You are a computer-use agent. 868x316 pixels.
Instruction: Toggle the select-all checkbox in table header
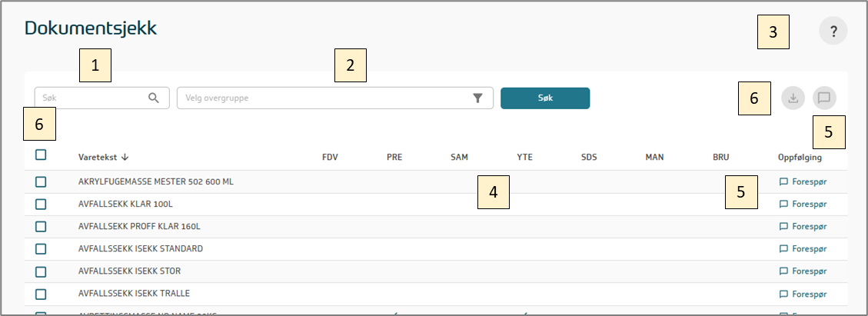coord(41,155)
